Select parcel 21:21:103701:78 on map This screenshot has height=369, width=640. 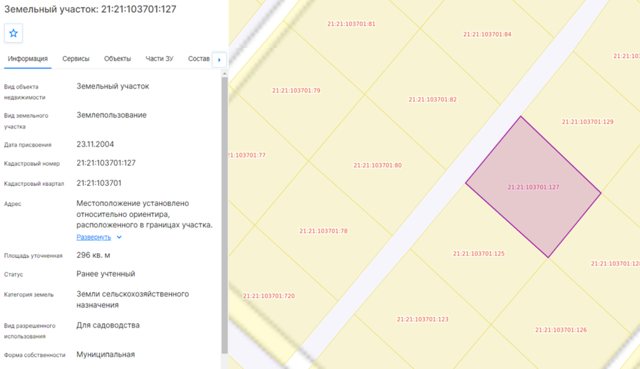[323, 231]
